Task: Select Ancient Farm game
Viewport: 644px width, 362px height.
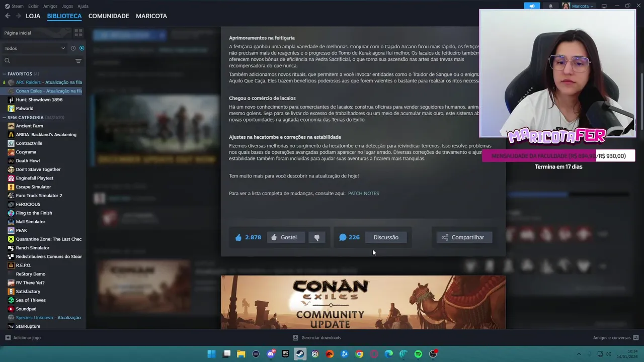Action: point(29,126)
